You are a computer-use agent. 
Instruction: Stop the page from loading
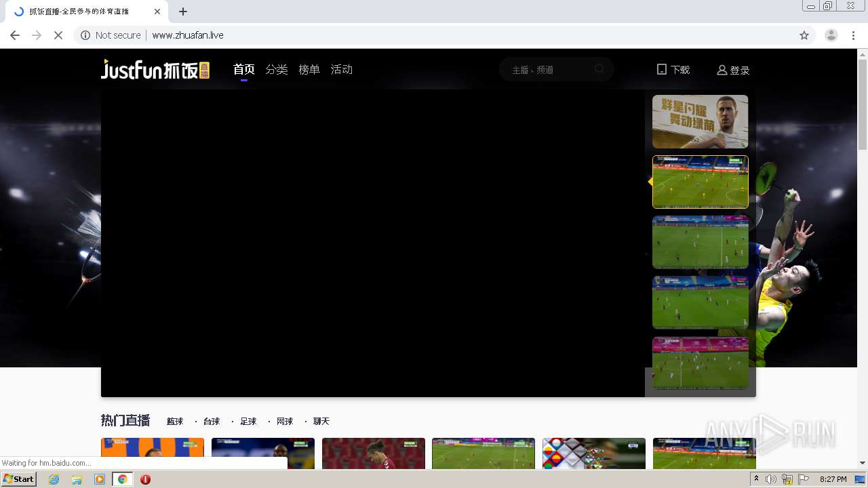pyautogui.click(x=58, y=35)
